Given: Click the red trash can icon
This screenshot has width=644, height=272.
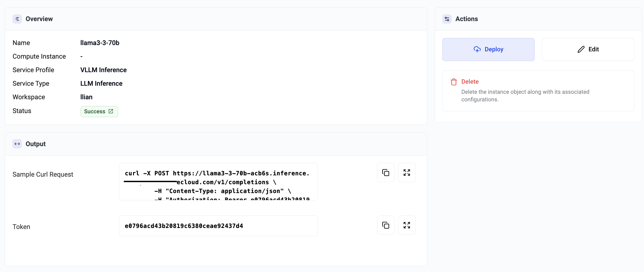Looking at the screenshot, I should [454, 82].
